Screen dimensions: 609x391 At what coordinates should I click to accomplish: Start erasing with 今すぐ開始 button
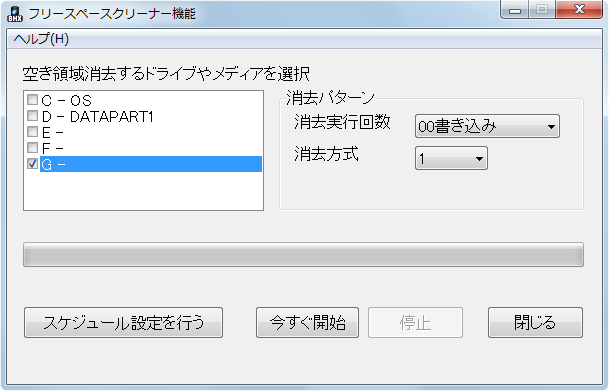[307, 322]
